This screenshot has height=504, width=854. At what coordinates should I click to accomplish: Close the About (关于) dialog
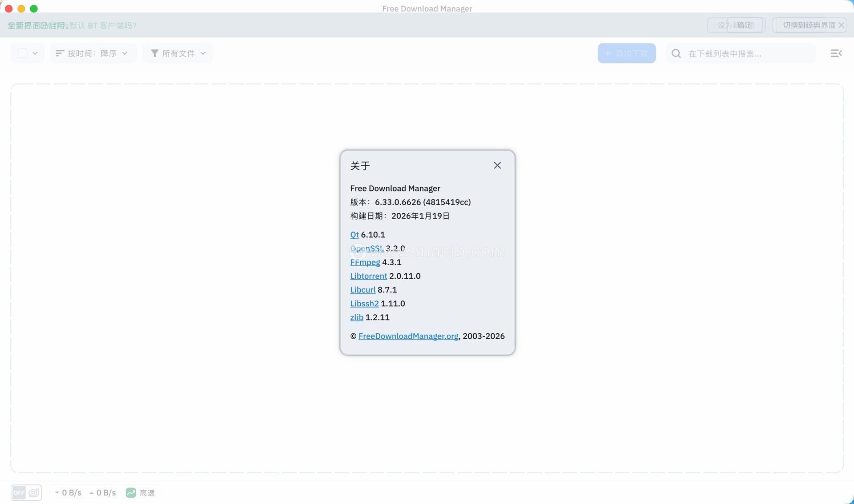tap(497, 165)
